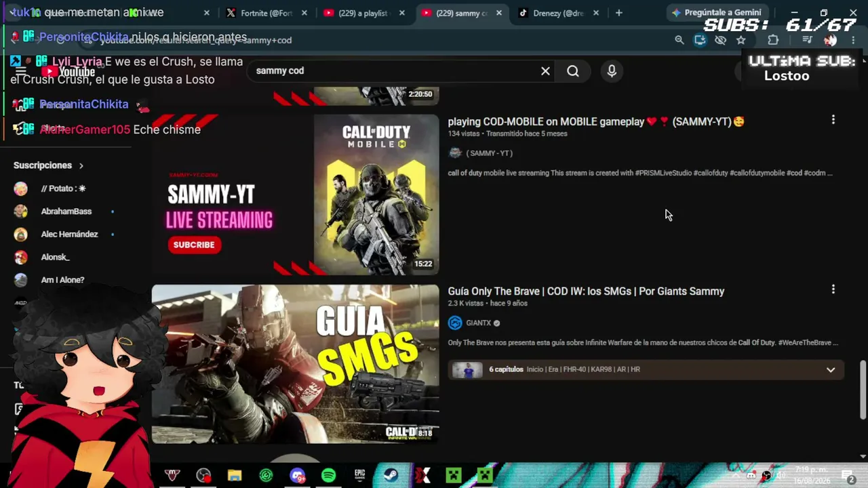Bookmark this page with the star icon
This screenshot has width=868, height=488.
741,40
